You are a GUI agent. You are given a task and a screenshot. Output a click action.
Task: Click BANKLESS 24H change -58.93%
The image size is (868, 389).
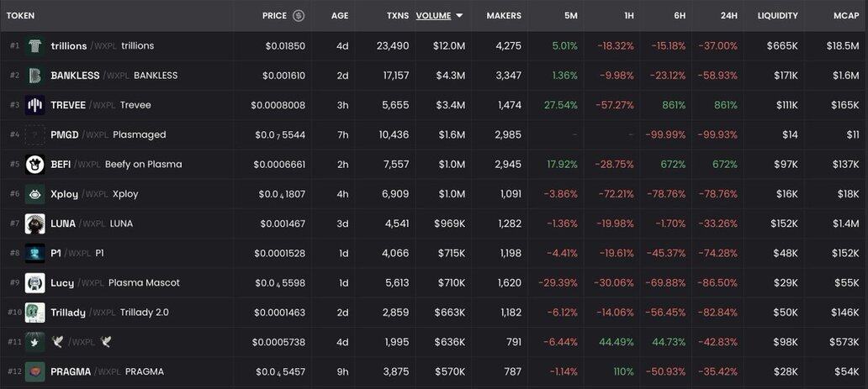pos(718,76)
